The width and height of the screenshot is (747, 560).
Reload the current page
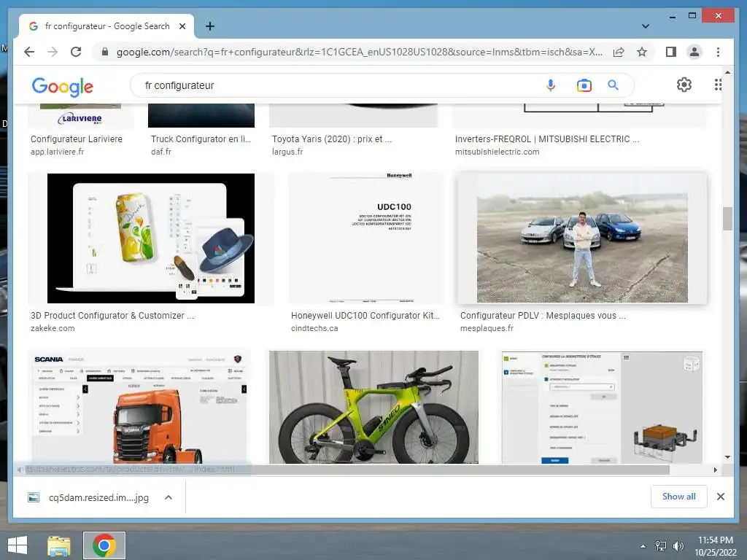(76, 52)
